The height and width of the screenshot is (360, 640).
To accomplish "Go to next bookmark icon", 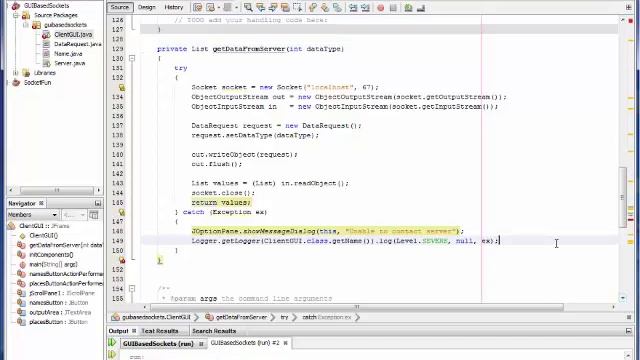I will tap(325, 7).
